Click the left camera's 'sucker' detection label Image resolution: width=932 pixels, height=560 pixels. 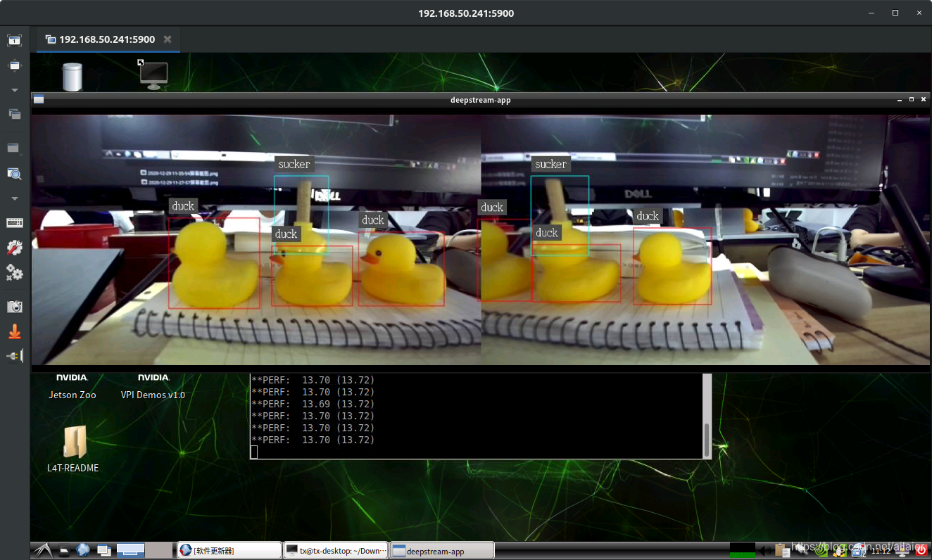(x=294, y=164)
